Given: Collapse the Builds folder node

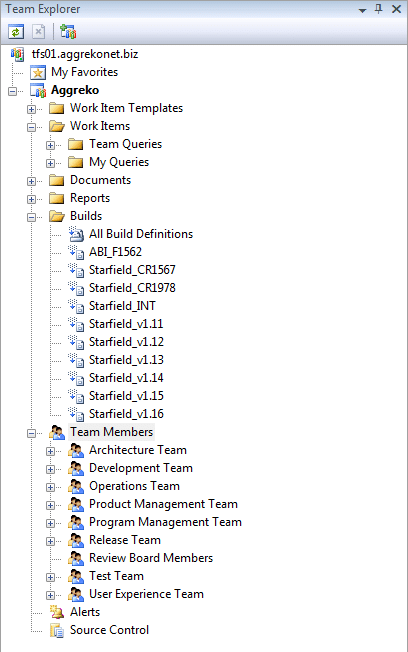Looking at the screenshot, I should 32,217.
